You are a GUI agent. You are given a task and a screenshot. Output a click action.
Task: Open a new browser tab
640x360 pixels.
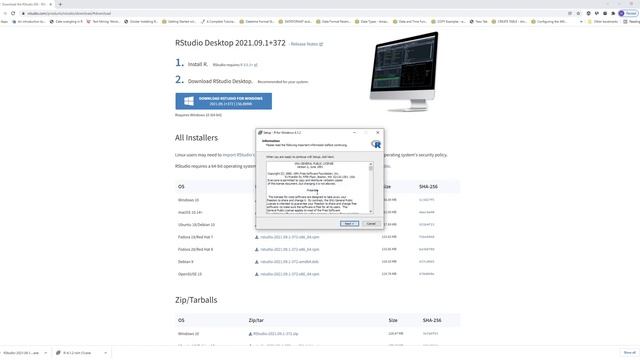pyautogui.click(x=60, y=4)
